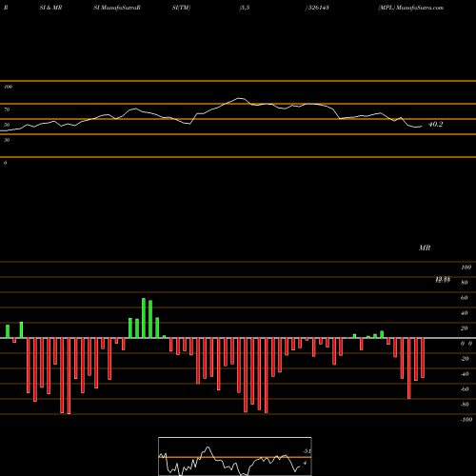The height and width of the screenshot is (476, 476).
Task: Open the mini overview chart thumbnail
Action: (x=235, y=456)
